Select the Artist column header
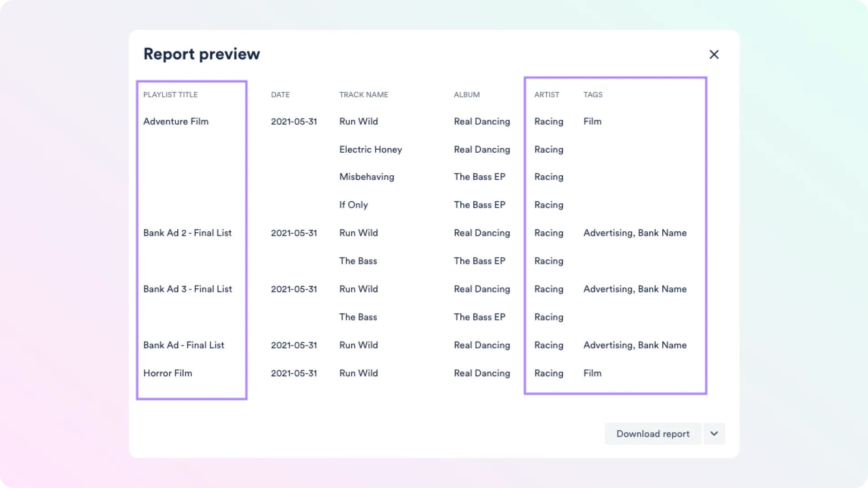This screenshot has height=488, width=868. pyautogui.click(x=547, y=95)
